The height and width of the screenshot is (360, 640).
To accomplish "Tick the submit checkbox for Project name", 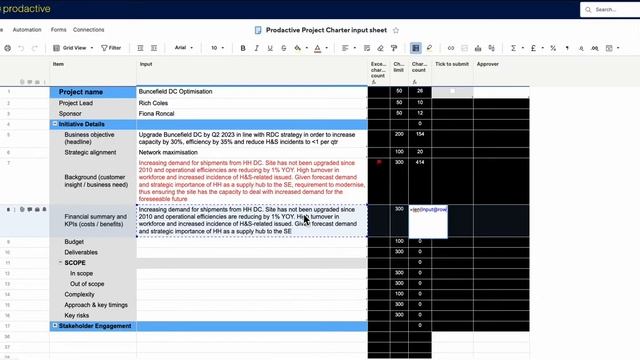I will point(452,91).
